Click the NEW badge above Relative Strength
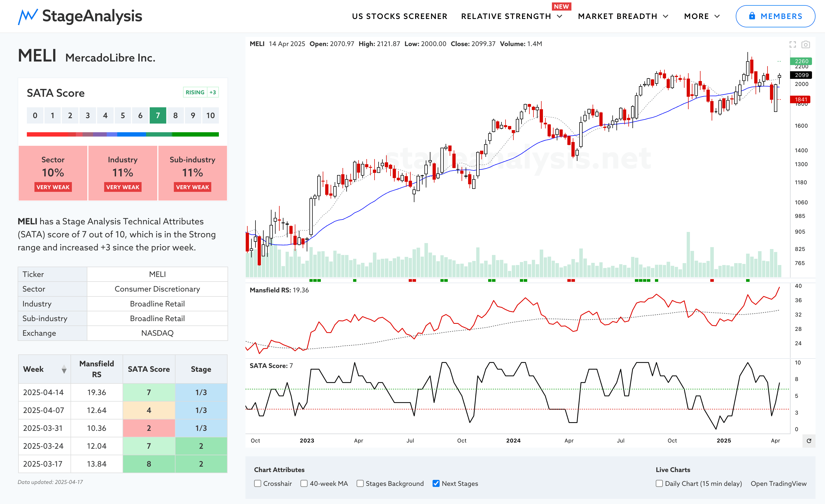This screenshot has height=504, width=825. 561,6
